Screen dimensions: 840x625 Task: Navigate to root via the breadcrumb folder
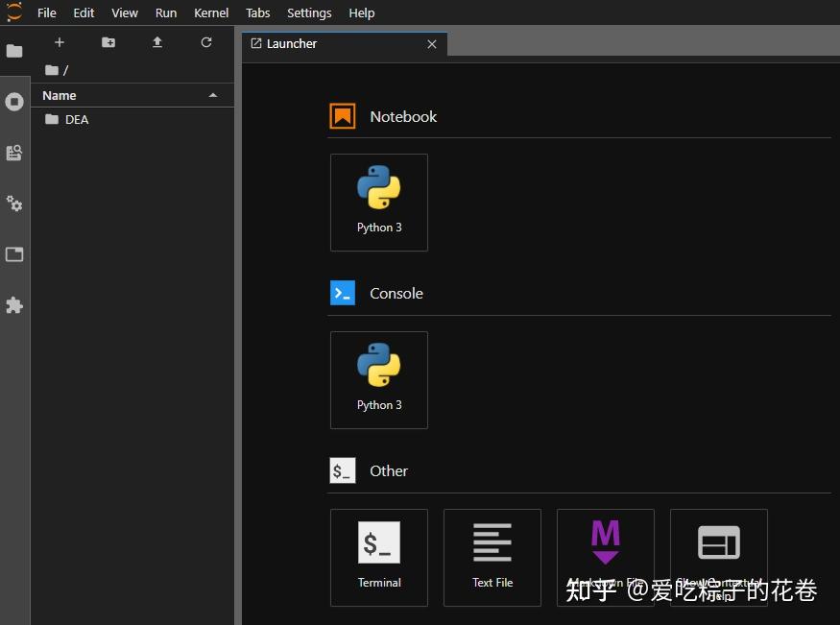click(x=51, y=69)
